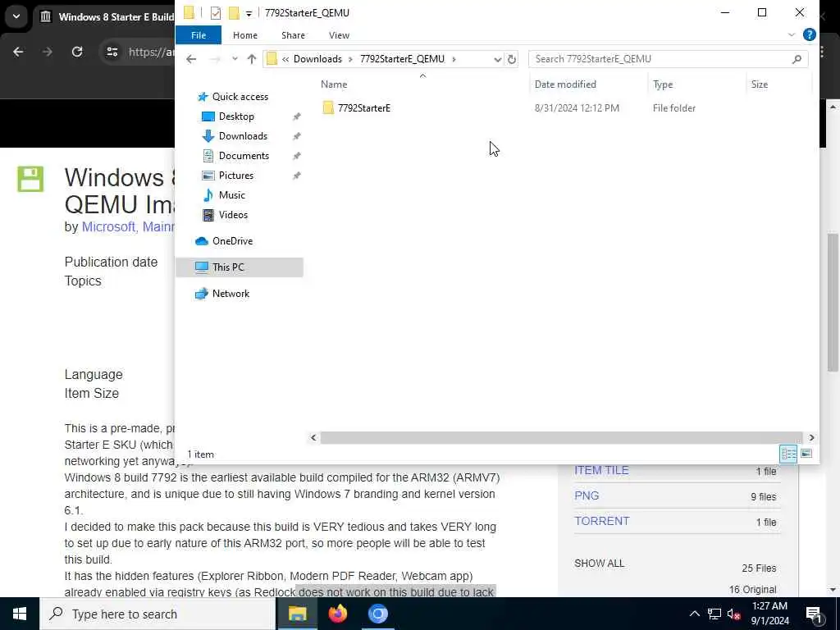Click the pin icon beside Documents

click(296, 156)
